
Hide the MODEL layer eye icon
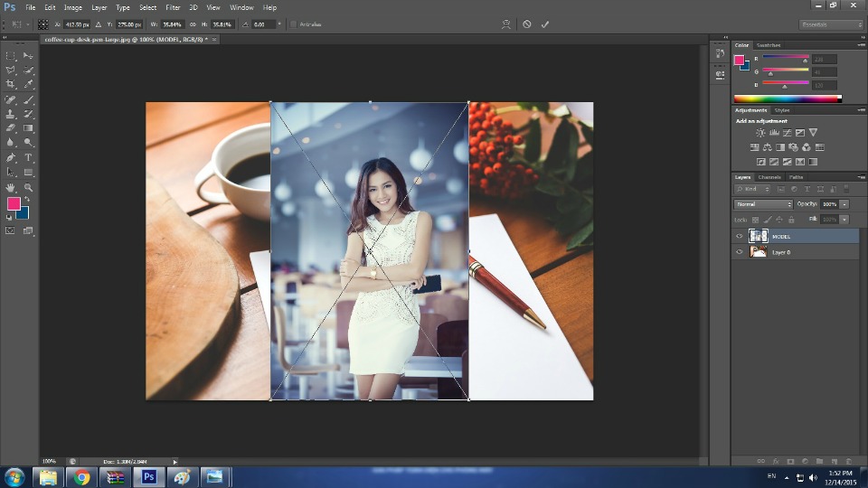[x=739, y=236]
